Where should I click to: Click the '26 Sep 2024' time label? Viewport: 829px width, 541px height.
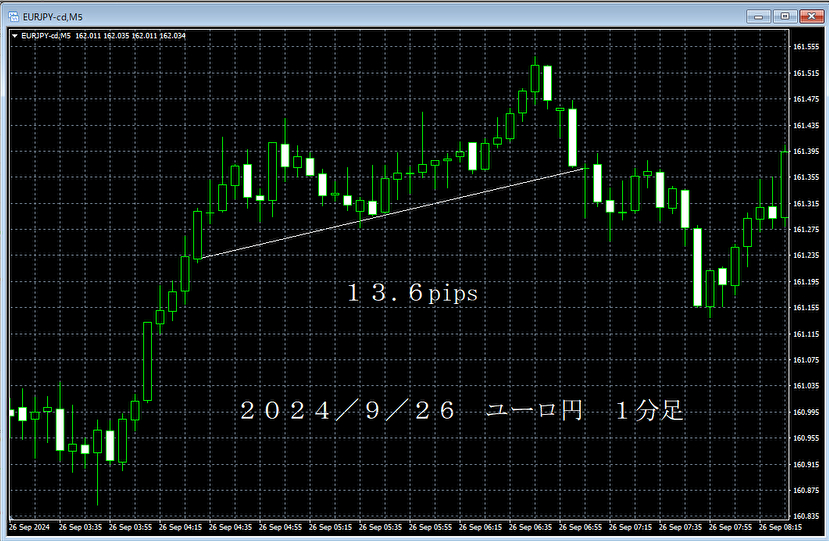coord(29,527)
